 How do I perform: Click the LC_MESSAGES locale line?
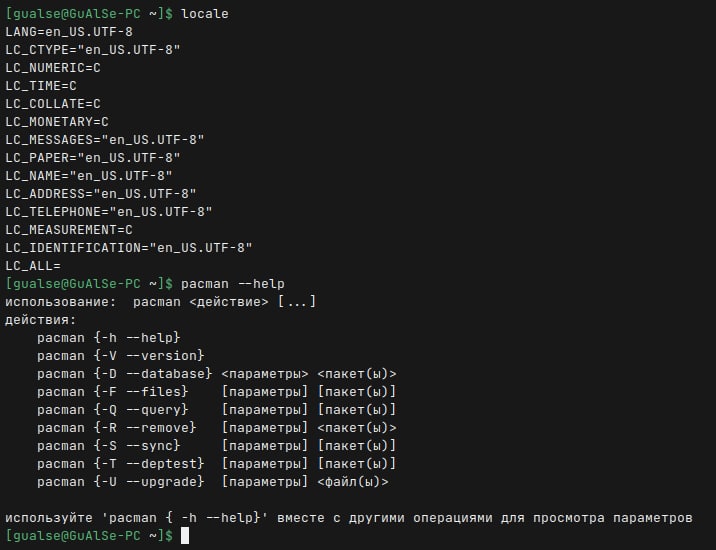105,139
